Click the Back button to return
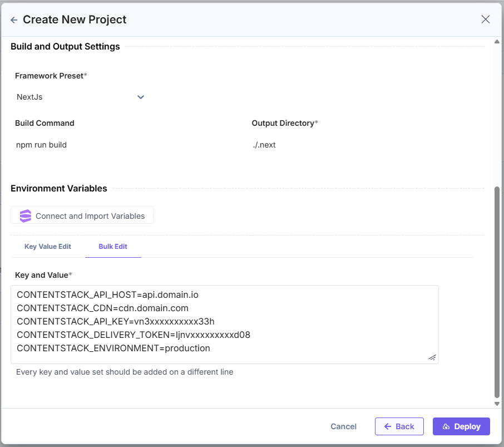 coord(399,426)
